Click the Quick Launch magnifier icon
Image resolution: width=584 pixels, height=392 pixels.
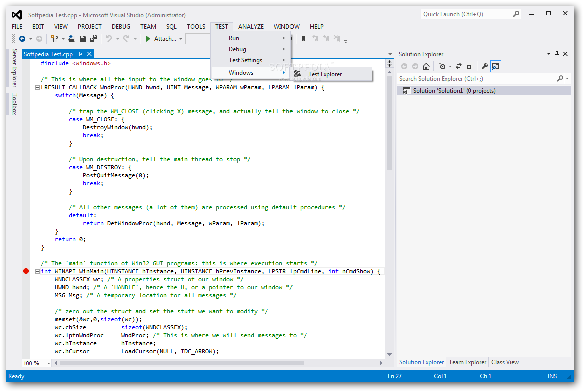pyautogui.click(x=516, y=14)
